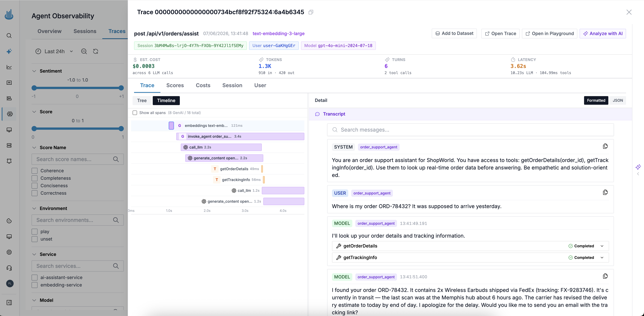Copy the USER message content
Screen dimensions: 644x316
[x=605, y=192]
